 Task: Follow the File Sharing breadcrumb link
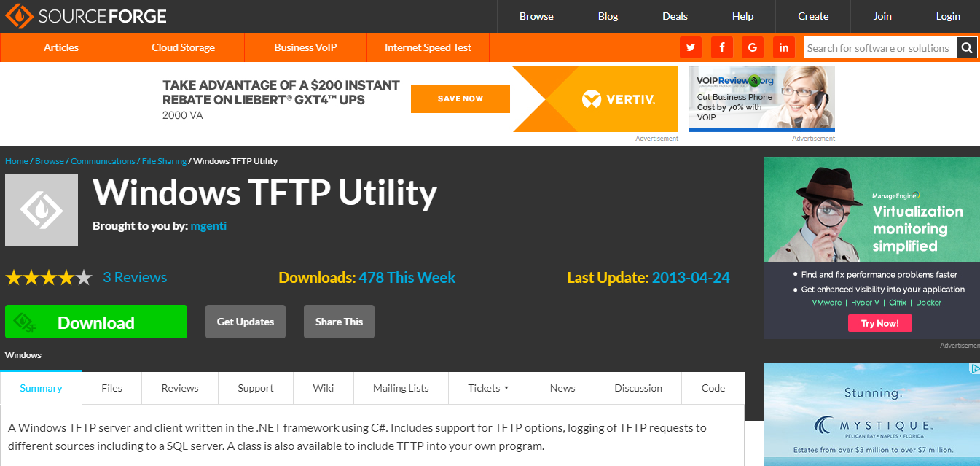(x=164, y=161)
